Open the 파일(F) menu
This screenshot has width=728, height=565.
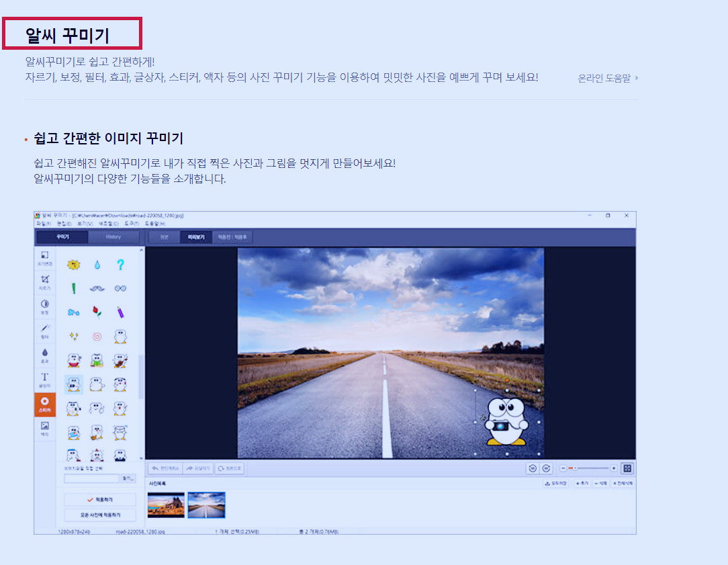[44, 224]
